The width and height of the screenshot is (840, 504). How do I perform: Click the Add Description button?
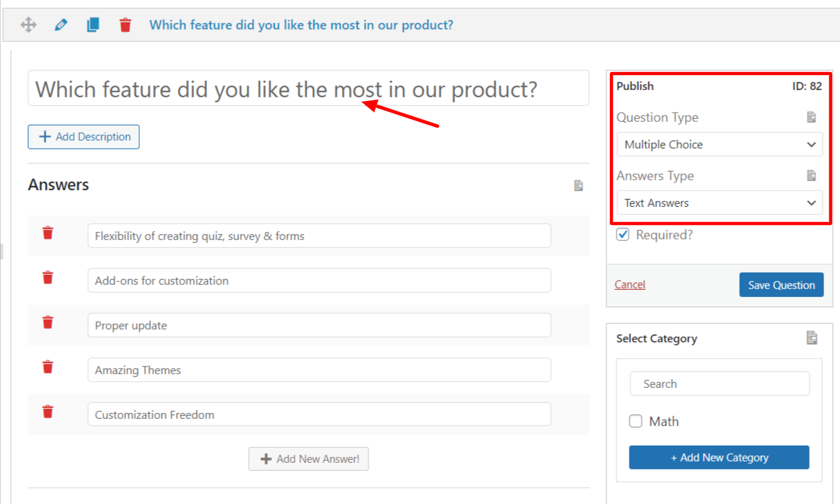(x=83, y=136)
